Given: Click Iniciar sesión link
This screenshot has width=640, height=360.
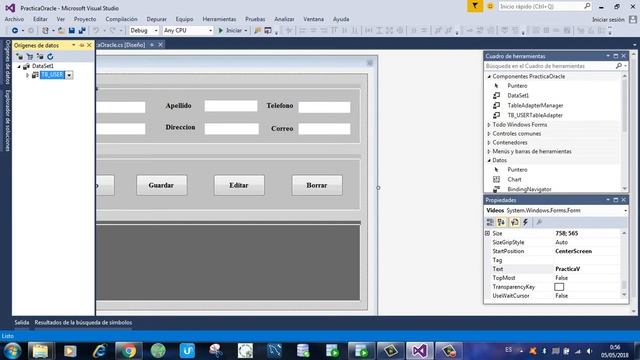Looking at the screenshot, I should 608,20.
